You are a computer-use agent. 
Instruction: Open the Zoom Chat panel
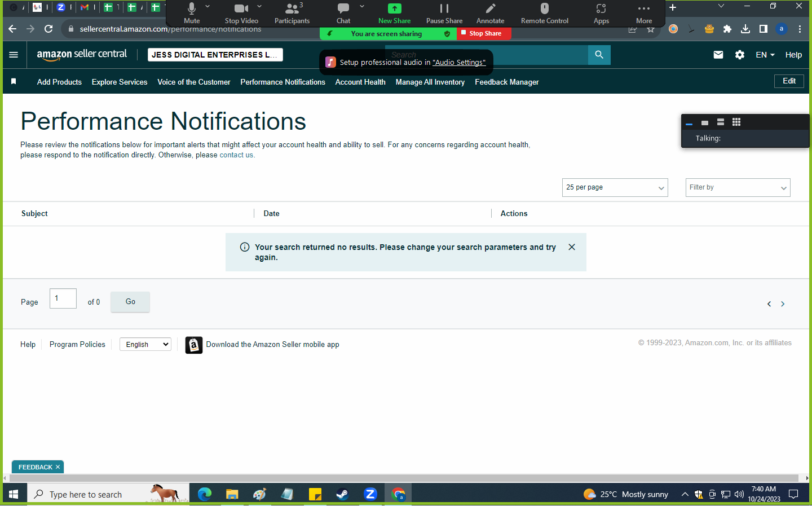(x=343, y=13)
